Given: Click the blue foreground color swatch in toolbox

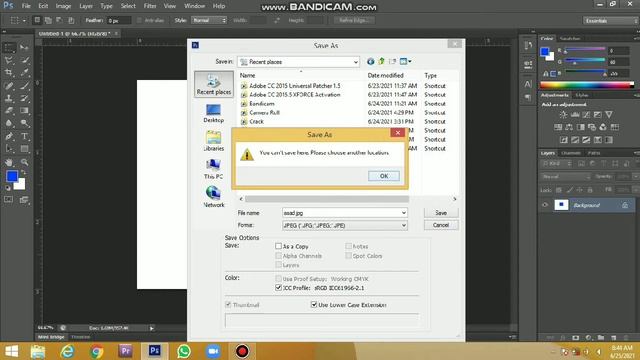Looking at the screenshot, I should (12, 176).
